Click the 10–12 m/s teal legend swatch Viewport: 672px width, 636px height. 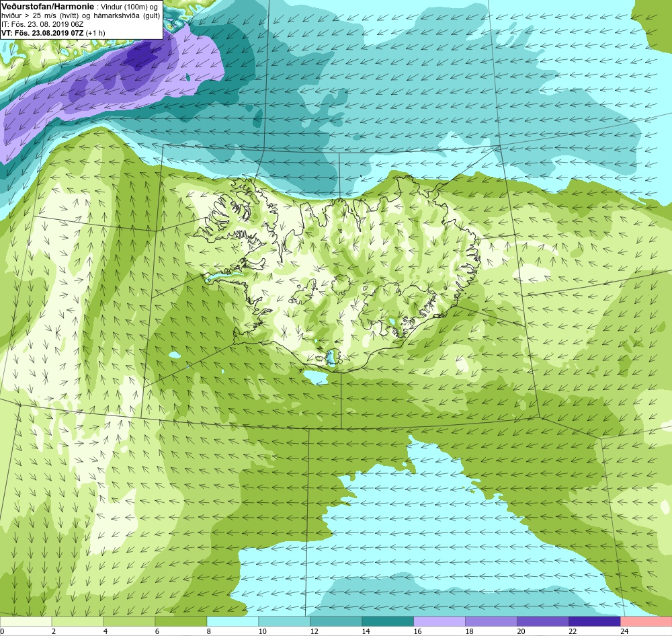click(284, 621)
